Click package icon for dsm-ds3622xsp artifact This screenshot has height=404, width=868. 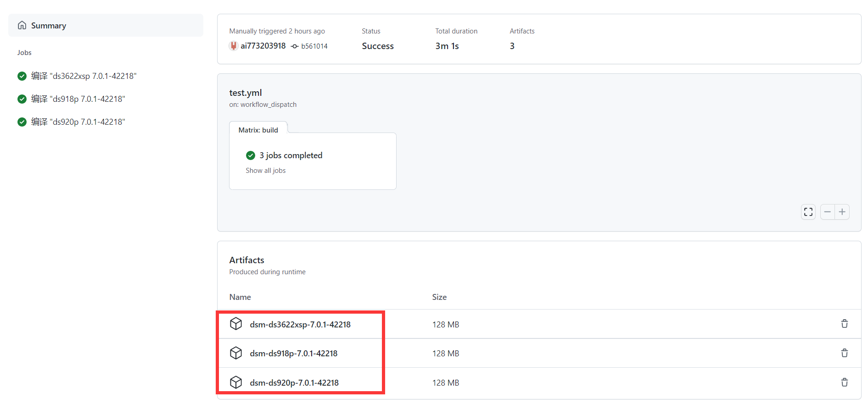click(236, 324)
